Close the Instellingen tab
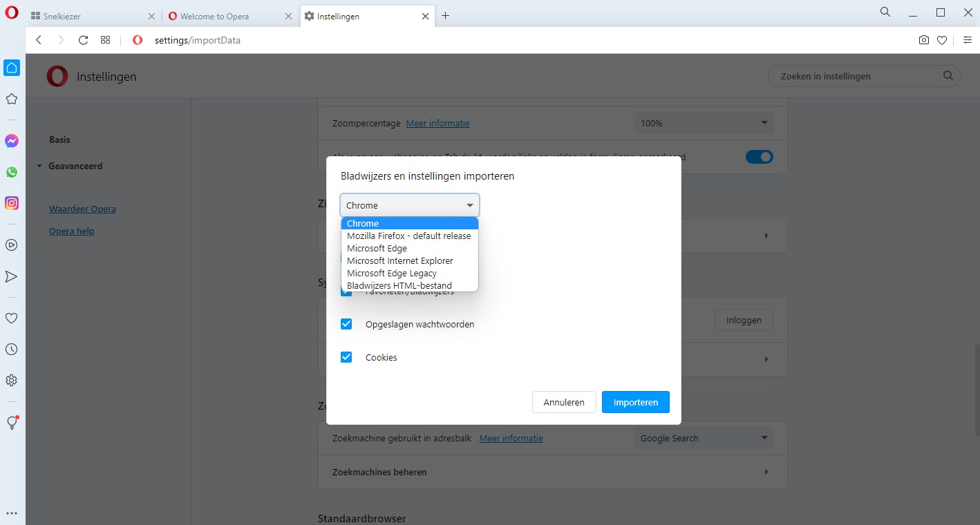This screenshot has height=525, width=980. point(426,16)
